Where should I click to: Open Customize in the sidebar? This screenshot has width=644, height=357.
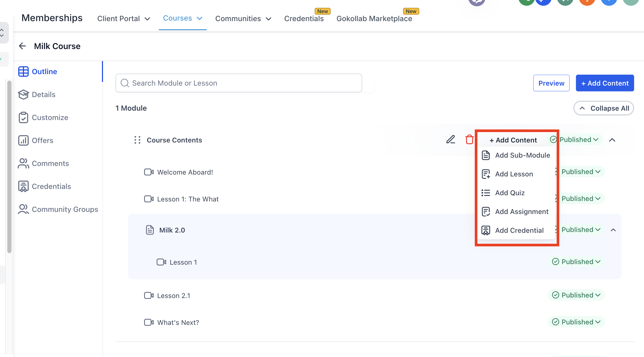point(50,117)
